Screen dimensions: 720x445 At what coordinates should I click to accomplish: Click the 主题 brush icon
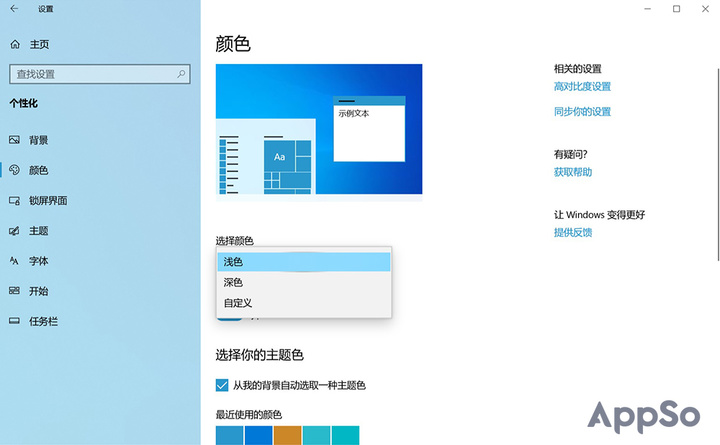click(x=14, y=231)
